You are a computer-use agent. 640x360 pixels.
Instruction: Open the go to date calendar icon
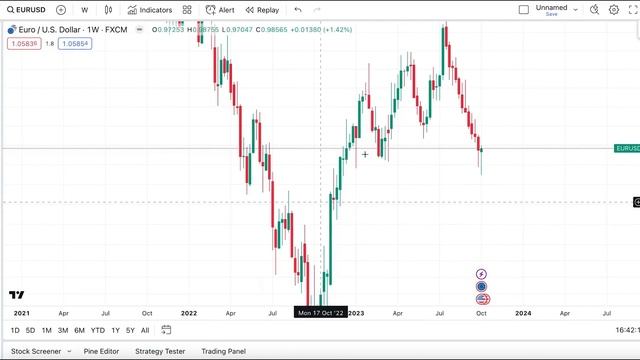coord(166,330)
